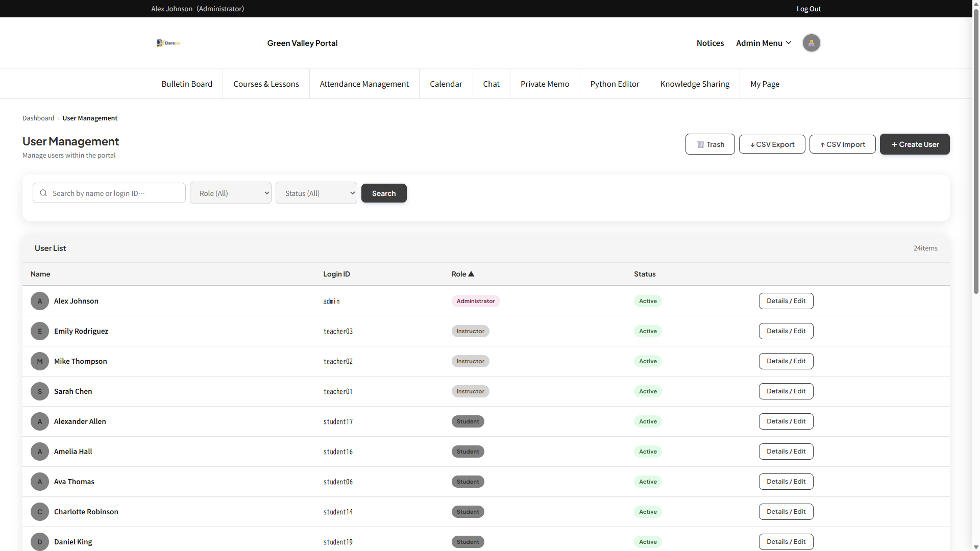The height and width of the screenshot is (551, 980).
Task: Export users via CSV Export
Action: point(772,144)
